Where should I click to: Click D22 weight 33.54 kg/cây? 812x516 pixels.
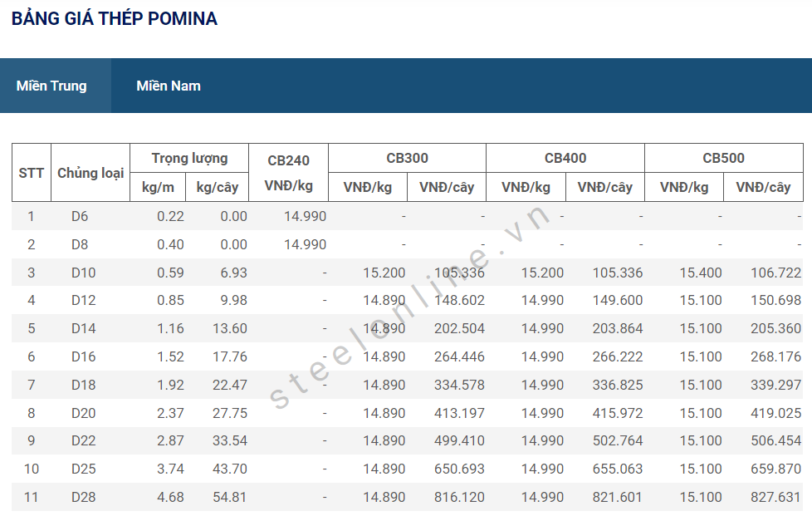pyautogui.click(x=230, y=440)
